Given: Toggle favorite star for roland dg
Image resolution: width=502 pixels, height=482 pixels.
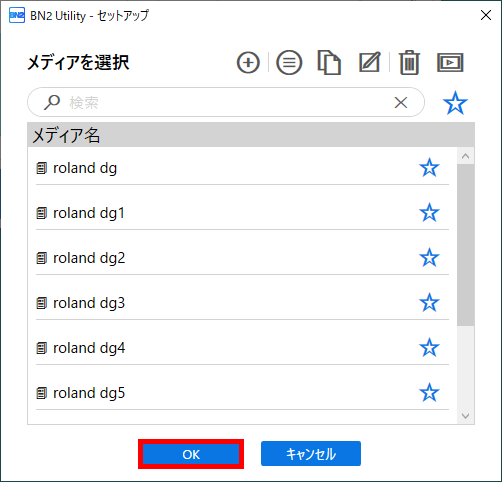Looking at the screenshot, I should coord(429,168).
